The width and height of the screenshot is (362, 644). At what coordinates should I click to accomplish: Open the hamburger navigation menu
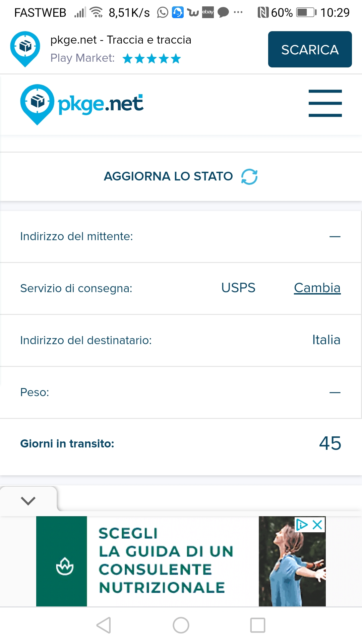click(325, 103)
